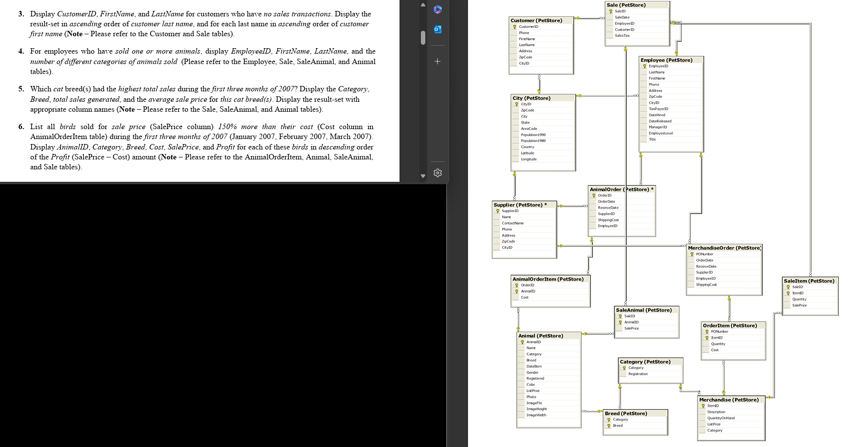868x447 pixels.
Task: Click the key icon next to ItemID in Merchandise table
Action: (703, 406)
